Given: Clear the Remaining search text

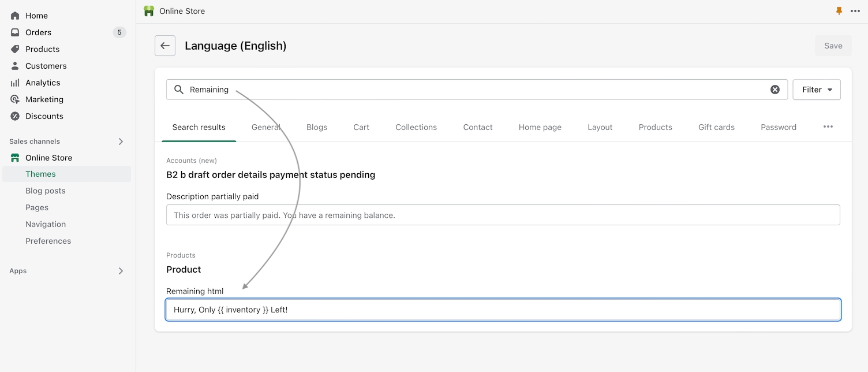Looking at the screenshot, I should tap(775, 90).
